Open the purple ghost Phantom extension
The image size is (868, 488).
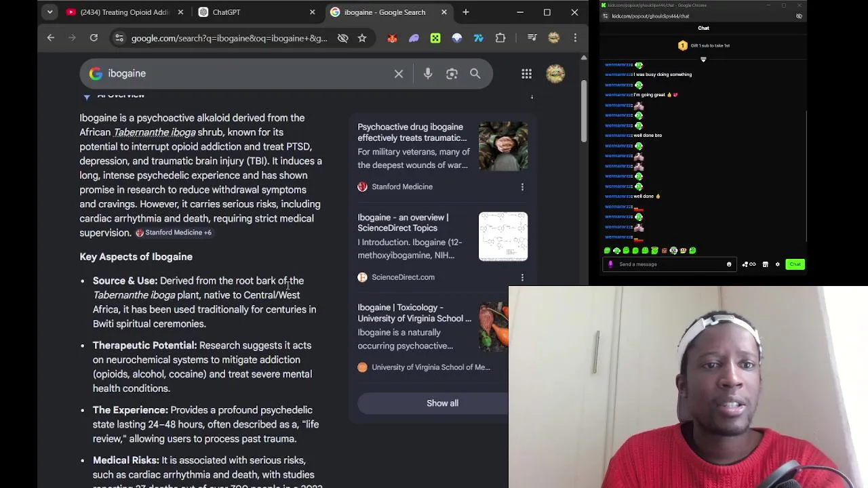(x=414, y=38)
